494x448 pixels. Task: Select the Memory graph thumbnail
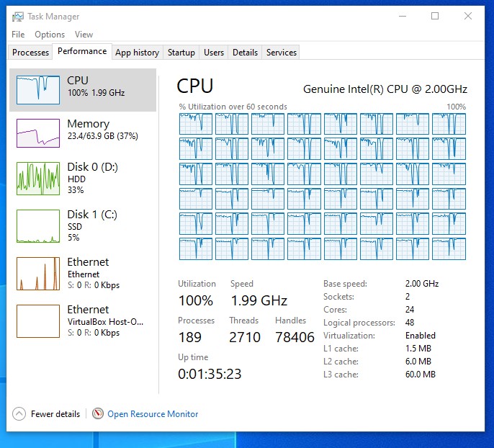point(38,133)
